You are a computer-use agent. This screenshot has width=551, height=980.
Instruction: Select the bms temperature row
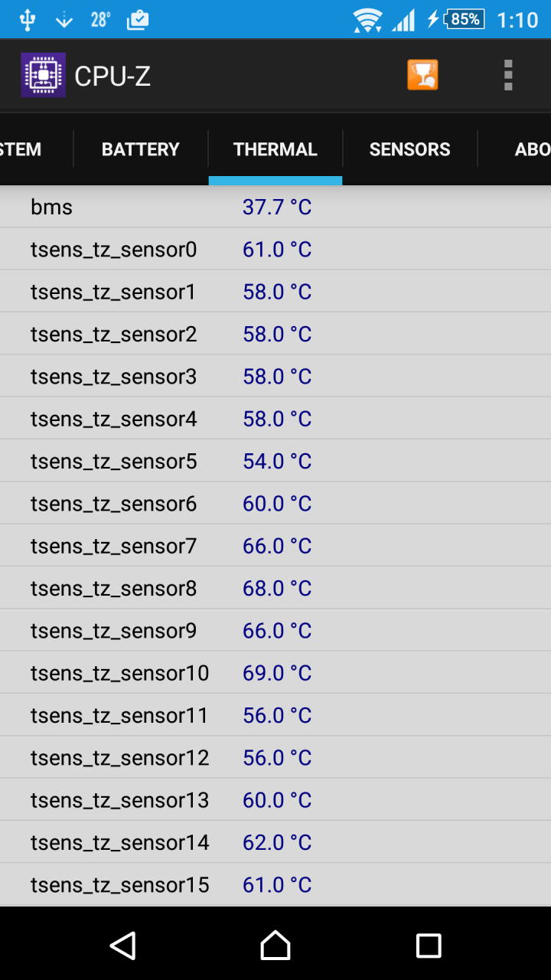tap(275, 207)
